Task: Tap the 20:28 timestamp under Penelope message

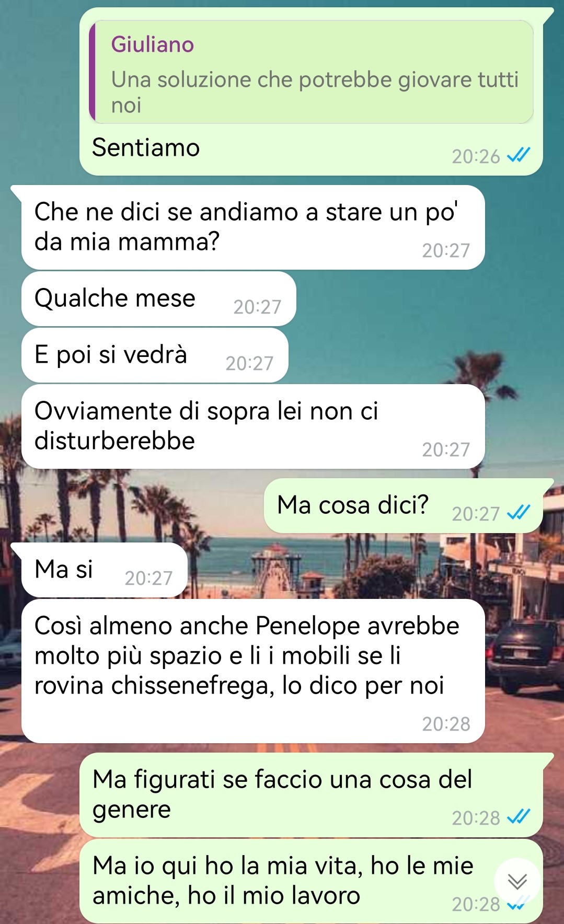Action: point(446,724)
